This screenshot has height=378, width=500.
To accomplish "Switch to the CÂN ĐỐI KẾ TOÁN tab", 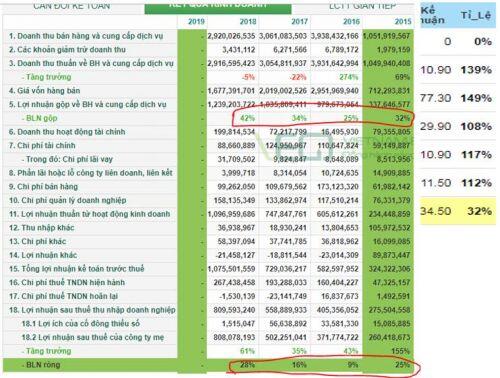I will coord(72,6).
